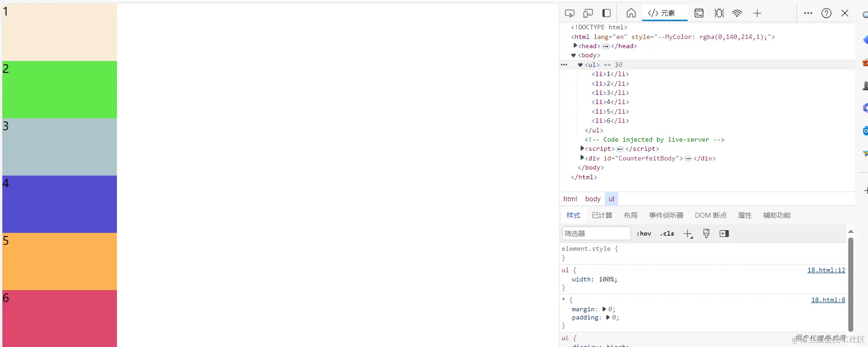Click the new style rule plus icon
The image size is (868, 347).
(688, 234)
